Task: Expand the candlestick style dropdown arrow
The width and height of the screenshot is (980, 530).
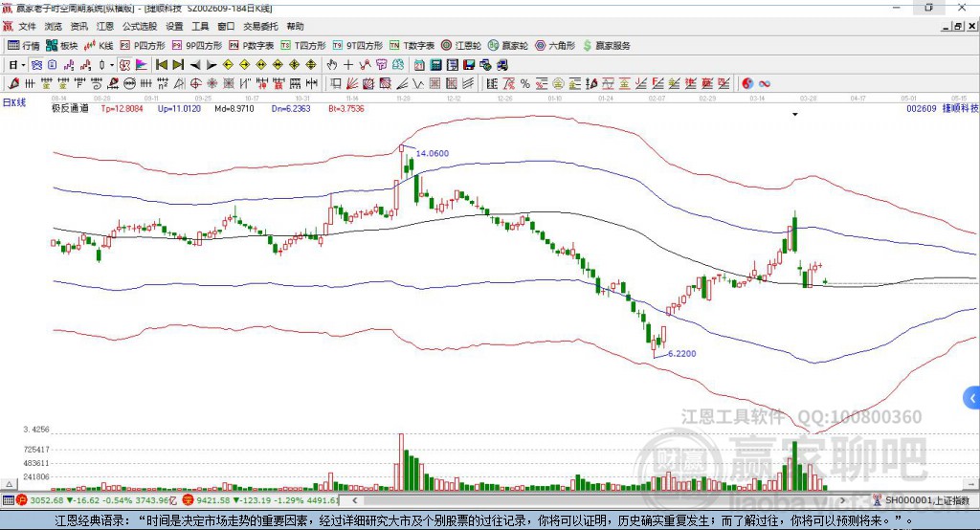Action: (112, 65)
